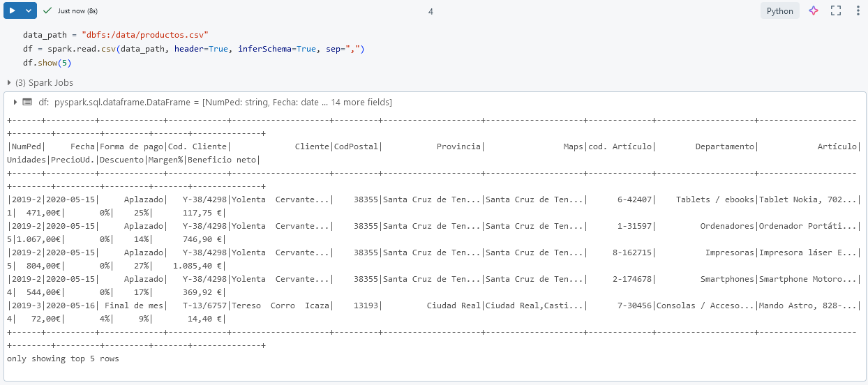Viewport: 868px width, 385px height.
Task: Expand the cell to fullscreen focus mode
Action: (x=836, y=11)
